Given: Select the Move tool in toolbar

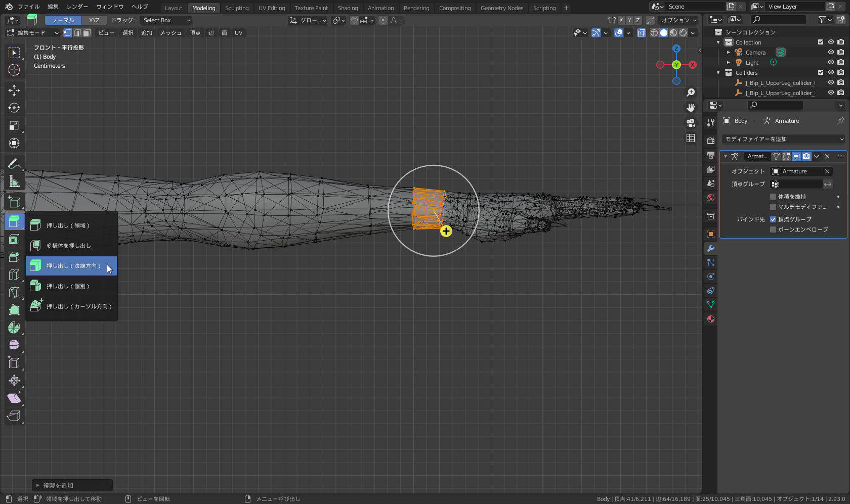Looking at the screenshot, I should (x=14, y=90).
